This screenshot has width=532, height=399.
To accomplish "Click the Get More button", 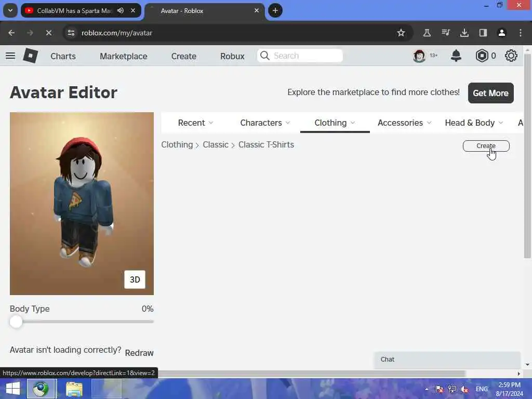I will click(x=490, y=93).
